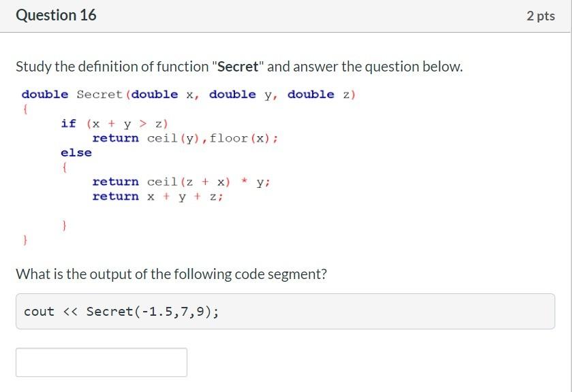
Task: Click the opening brace under else
Action: [x=64, y=167]
